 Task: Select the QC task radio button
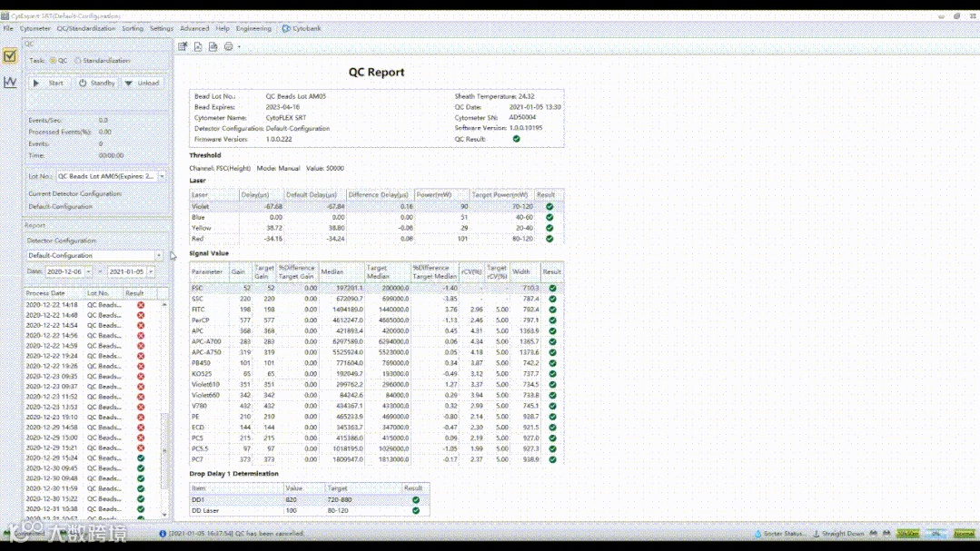pyautogui.click(x=53, y=61)
